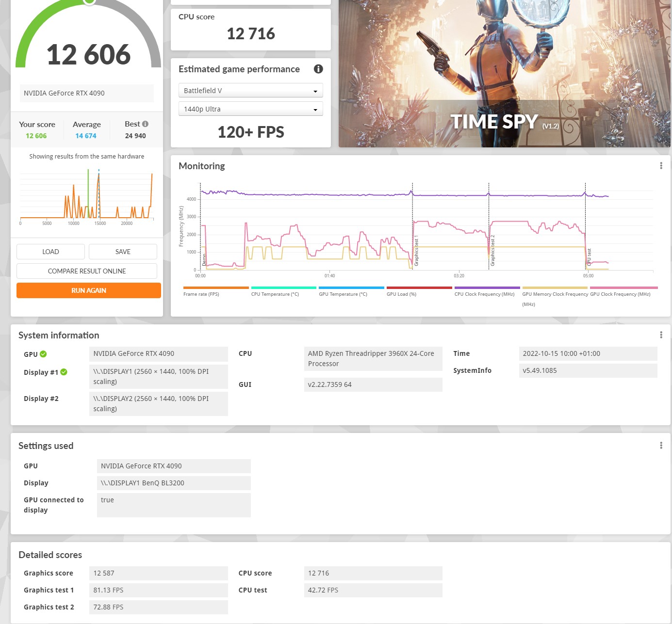Image resolution: width=672 pixels, height=624 pixels.
Task: Expand the Battlefield V game dropdown
Action: (x=250, y=91)
